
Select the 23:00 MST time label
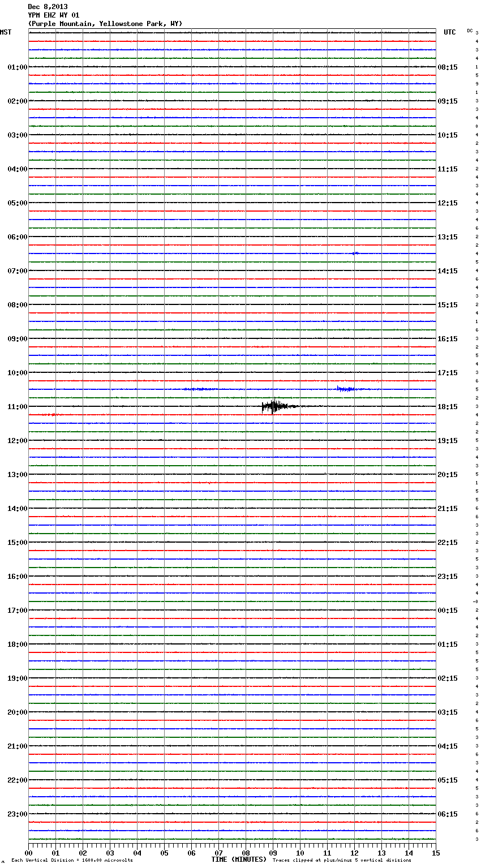coord(18,814)
